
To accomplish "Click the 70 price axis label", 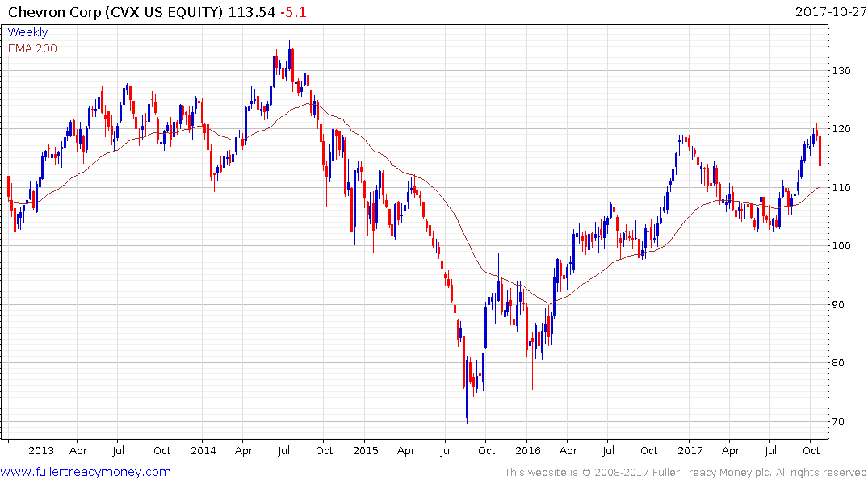I will (x=838, y=422).
